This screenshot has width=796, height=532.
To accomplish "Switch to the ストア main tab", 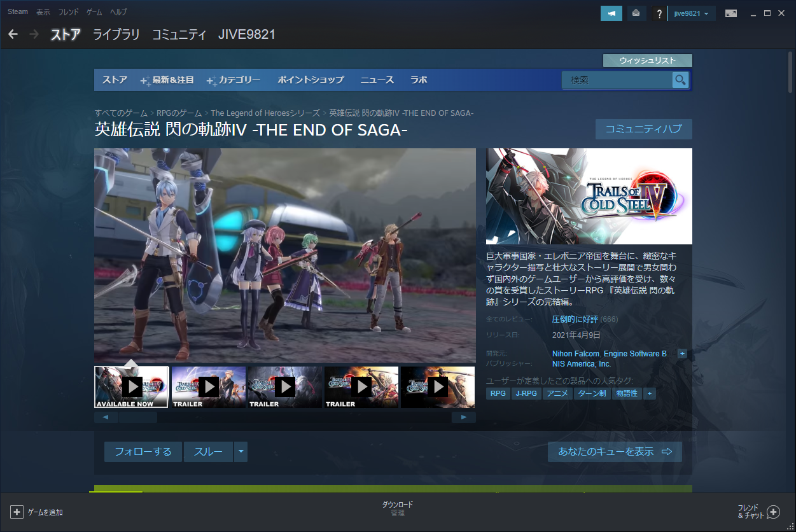I will click(x=66, y=34).
